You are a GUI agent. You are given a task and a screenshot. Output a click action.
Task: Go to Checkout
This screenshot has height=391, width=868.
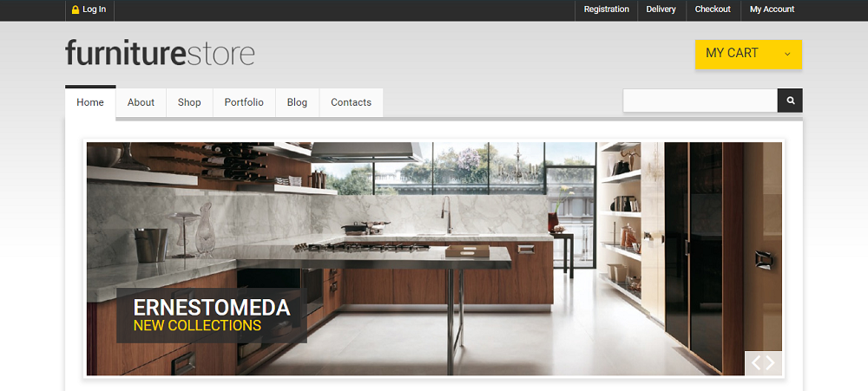pos(713,10)
